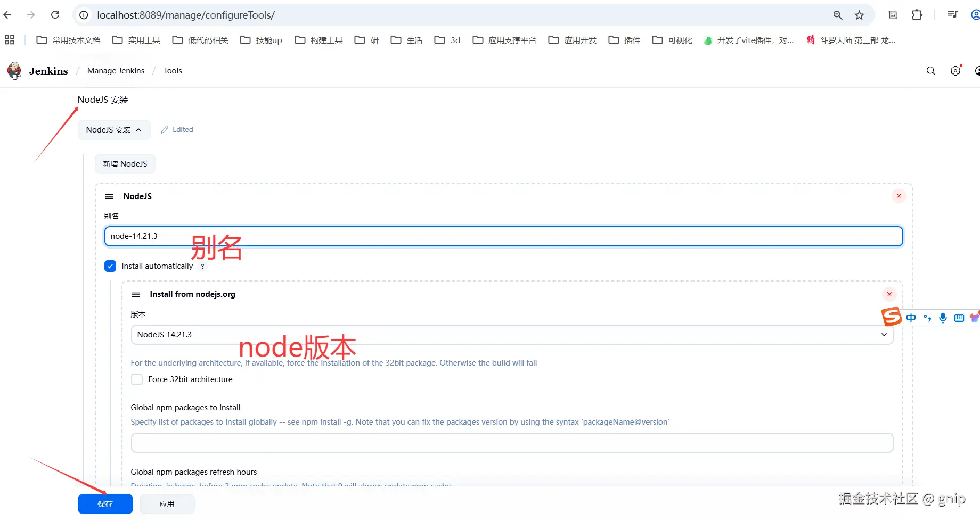This screenshot has width=980, height=521.
Task: Open 可视化 bookmark folder
Action: (672, 40)
